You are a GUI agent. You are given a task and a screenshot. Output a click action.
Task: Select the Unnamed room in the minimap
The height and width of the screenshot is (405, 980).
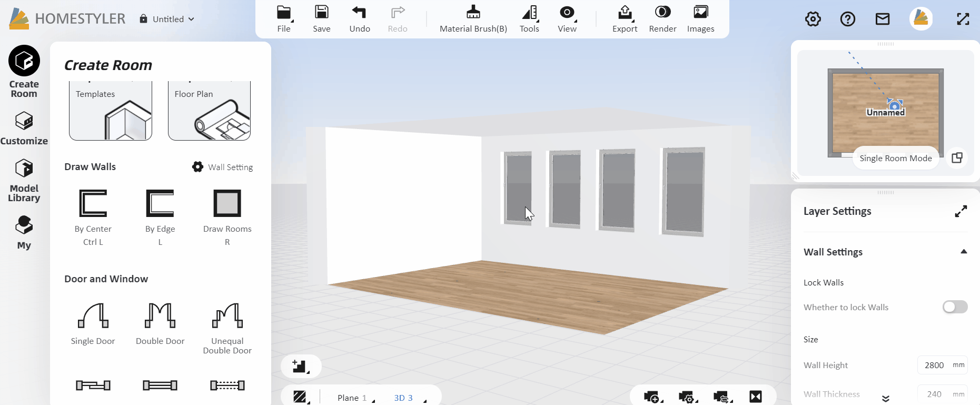point(886,112)
